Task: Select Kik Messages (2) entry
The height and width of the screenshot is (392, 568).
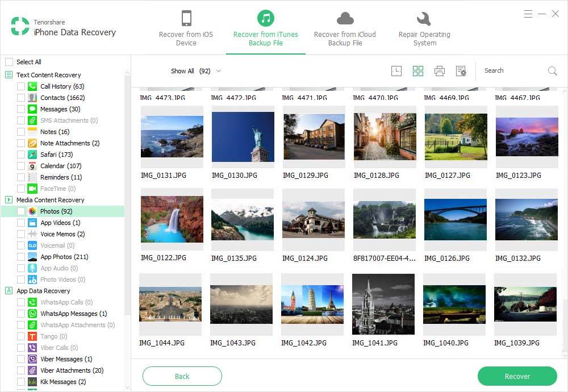Action: [x=63, y=382]
